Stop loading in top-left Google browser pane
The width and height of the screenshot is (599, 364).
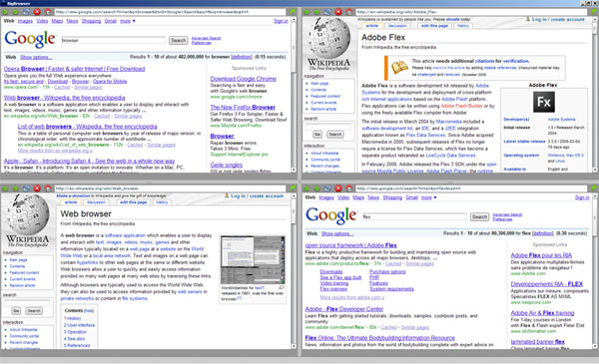click(x=37, y=12)
